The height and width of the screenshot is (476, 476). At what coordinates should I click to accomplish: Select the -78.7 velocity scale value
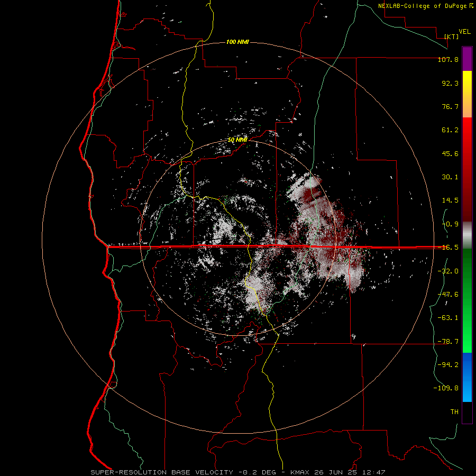click(448, 342)
